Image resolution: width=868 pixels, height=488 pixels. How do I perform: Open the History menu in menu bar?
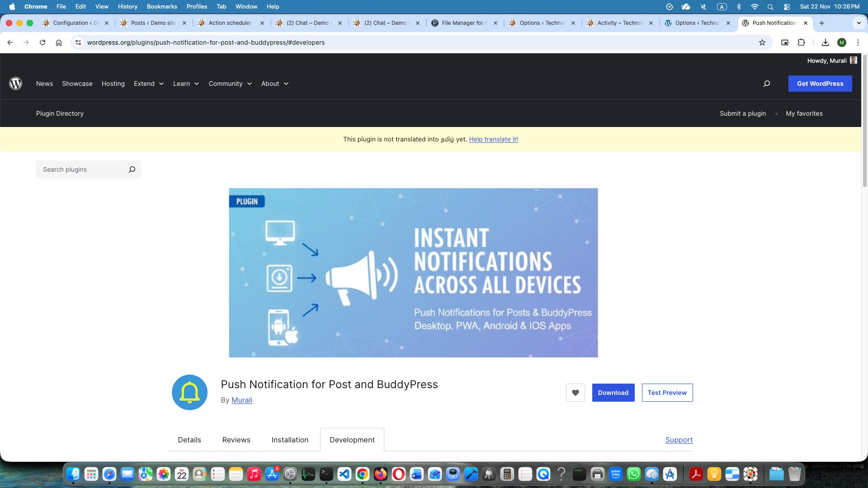point(127,6)
